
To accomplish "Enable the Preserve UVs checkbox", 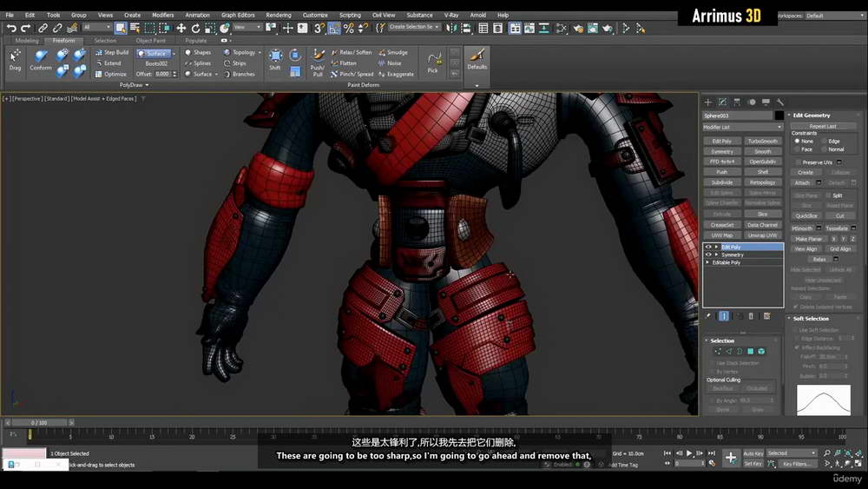I will (x=799, y=162).
